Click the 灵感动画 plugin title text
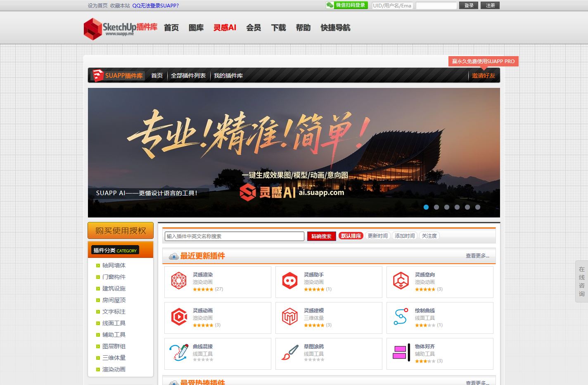 (x=203, y=311)
